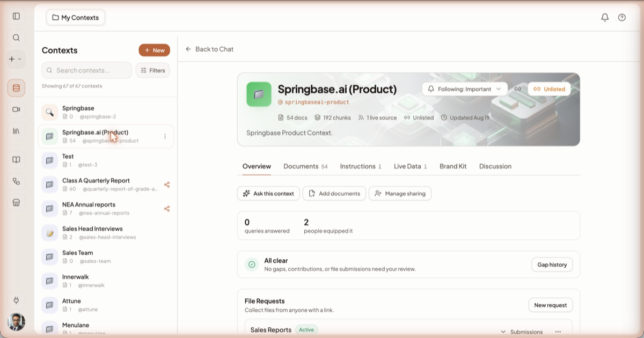
Task: Click Ask this context button
Action: coord(268,194)
